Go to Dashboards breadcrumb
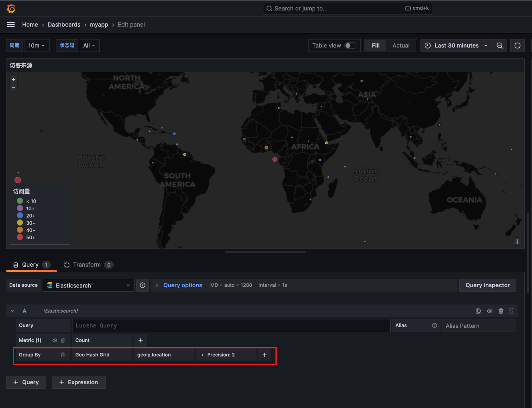532x408 pixels. [x=64, y=25]
